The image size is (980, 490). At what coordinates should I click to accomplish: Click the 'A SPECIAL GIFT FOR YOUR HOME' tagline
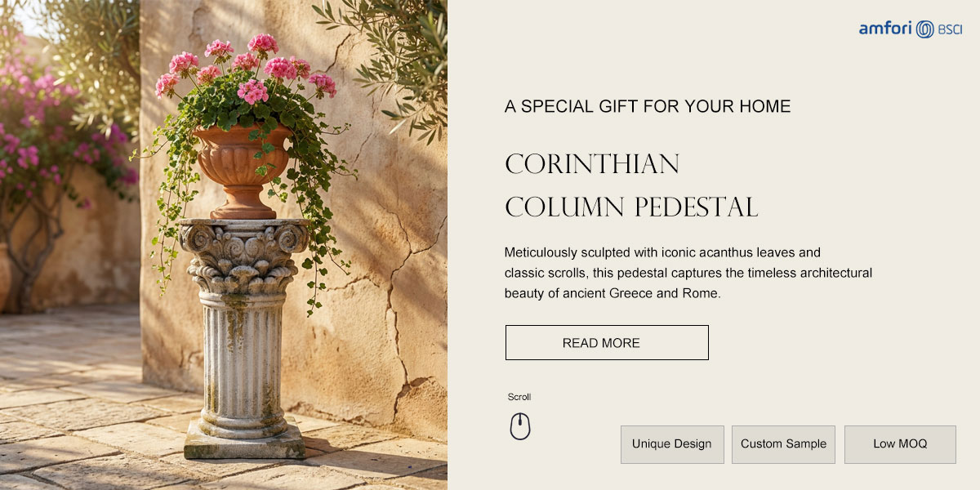point(648,106)
